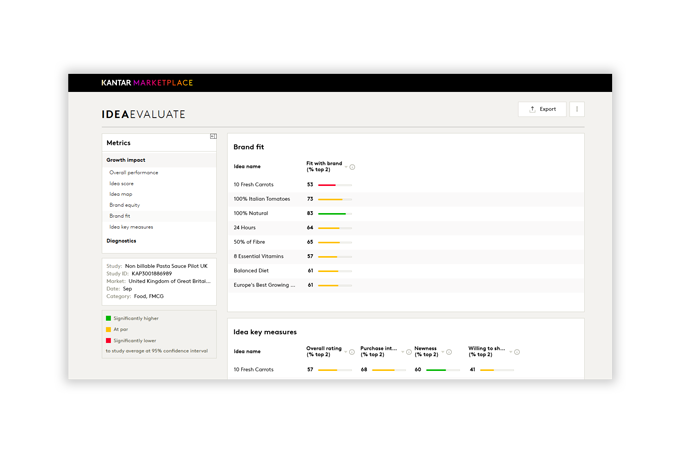
Task: Click info icon next to Newness
Action: [449, 352]
